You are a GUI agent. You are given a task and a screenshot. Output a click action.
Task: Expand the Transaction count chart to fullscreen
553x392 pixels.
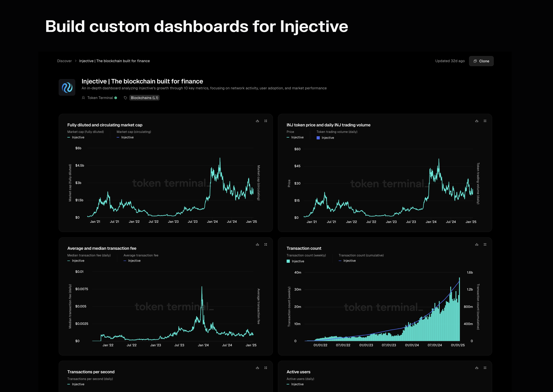point(485,245)
